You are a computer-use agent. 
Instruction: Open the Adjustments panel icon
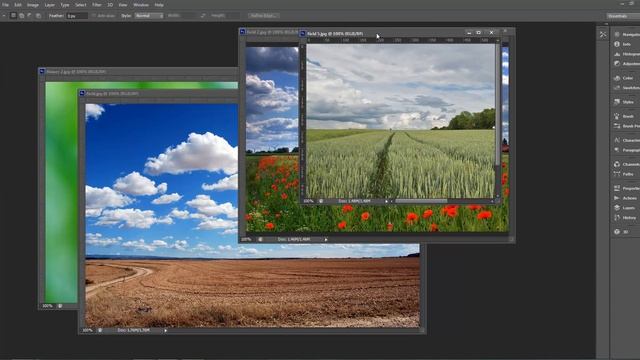point(617,64)
